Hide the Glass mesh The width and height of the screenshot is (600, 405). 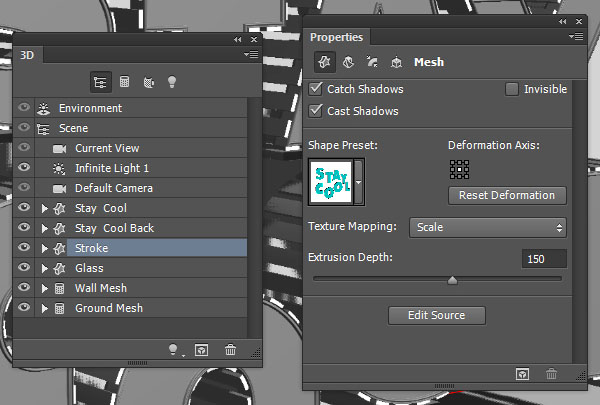pyautogui.click(x=24, y=267)
